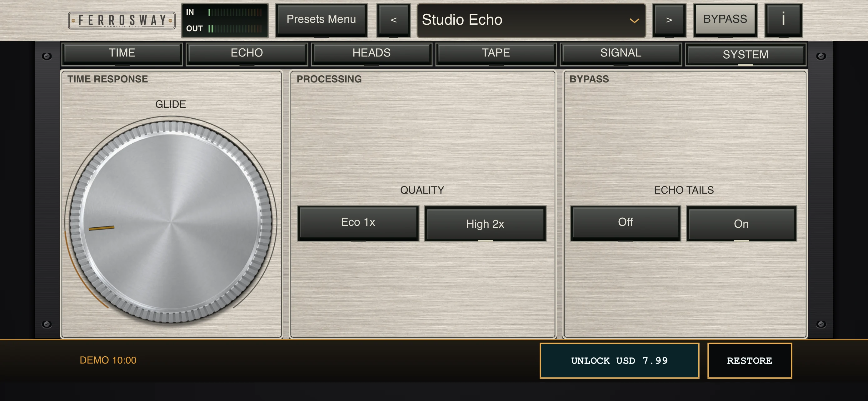Click Unlock USD 7.99 button
The height and width of the screenshot is (401, 868).
coord(619,361)
